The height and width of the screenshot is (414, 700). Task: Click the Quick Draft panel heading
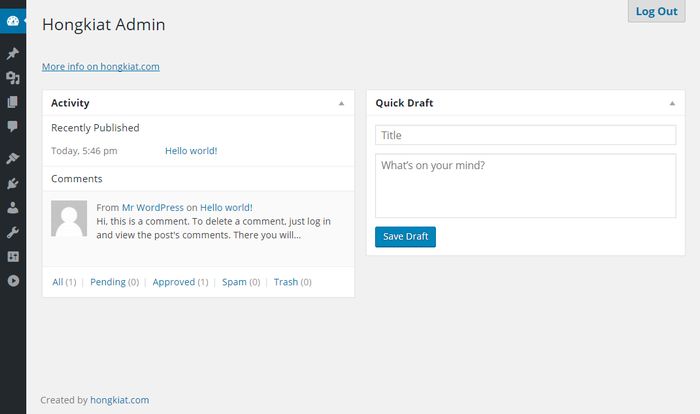coord(404,103)
